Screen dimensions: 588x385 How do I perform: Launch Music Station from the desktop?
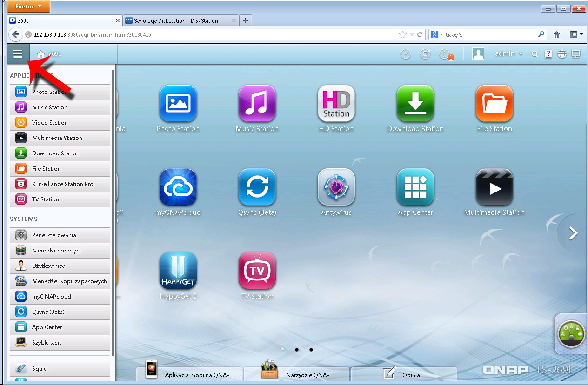tap(257, 104)
